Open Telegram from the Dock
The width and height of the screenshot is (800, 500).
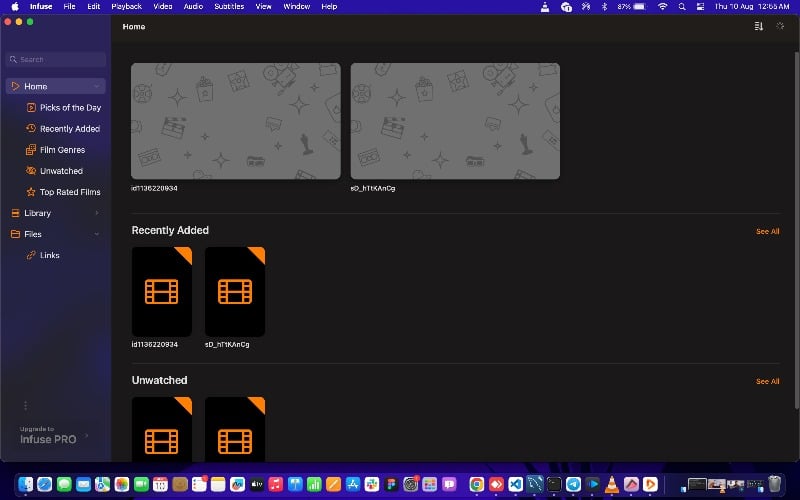coord(573,484)
